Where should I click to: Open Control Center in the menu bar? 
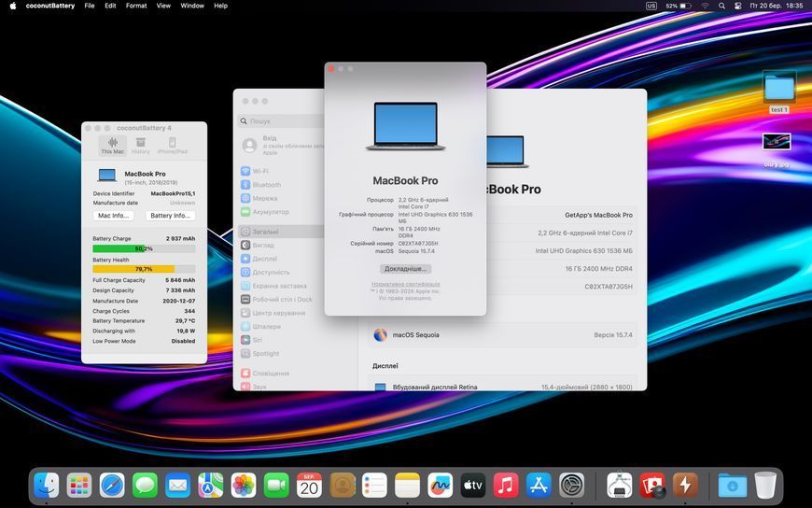click(x=738, y=6)
